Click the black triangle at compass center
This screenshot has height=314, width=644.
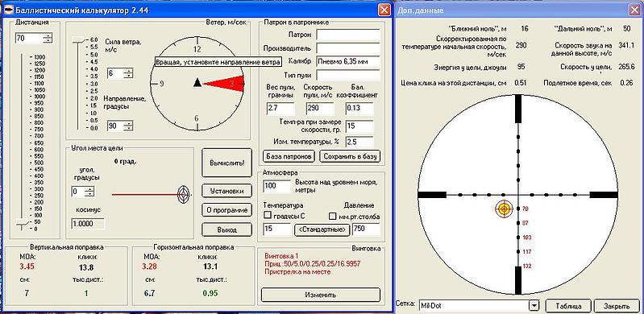pos(197,82)
